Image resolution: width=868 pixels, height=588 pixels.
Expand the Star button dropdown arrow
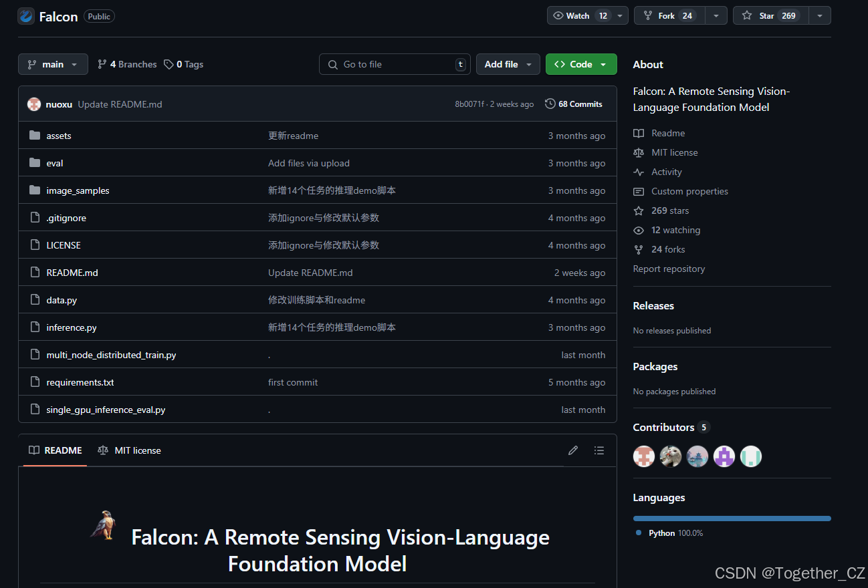pyautogui.click(x=821, y=15)
